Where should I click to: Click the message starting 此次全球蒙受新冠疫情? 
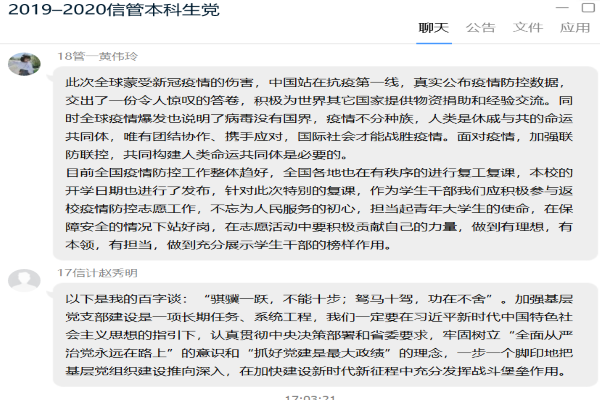coord(326,163)
